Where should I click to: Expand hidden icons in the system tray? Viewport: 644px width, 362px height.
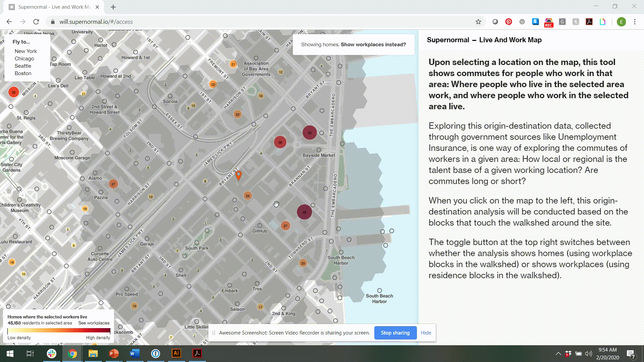point(559,353)
